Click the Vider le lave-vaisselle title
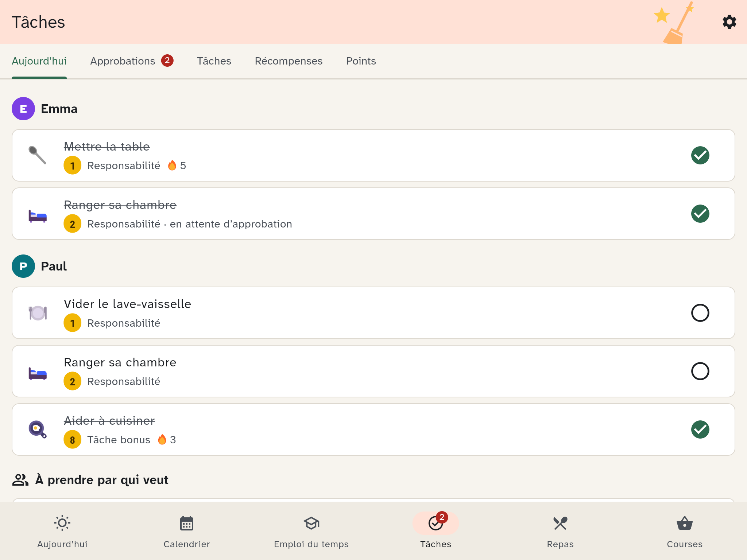This screenshot has width=747, height=560. [127, 304]
